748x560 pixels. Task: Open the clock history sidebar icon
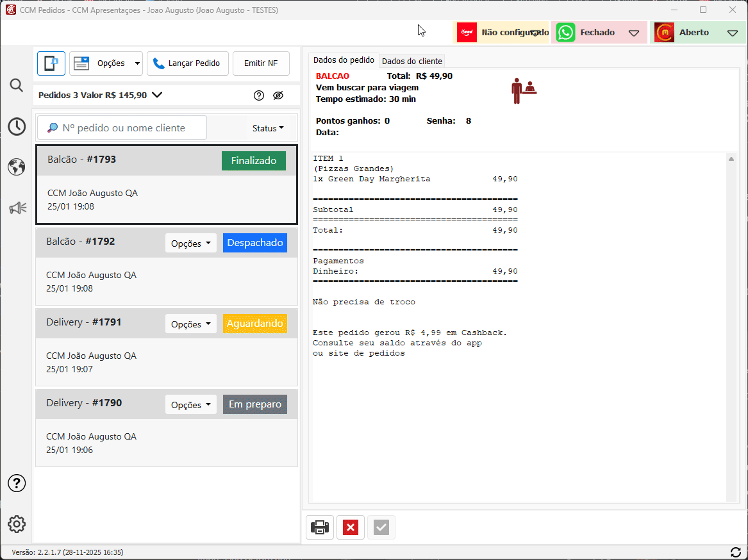tap(17, 127)
